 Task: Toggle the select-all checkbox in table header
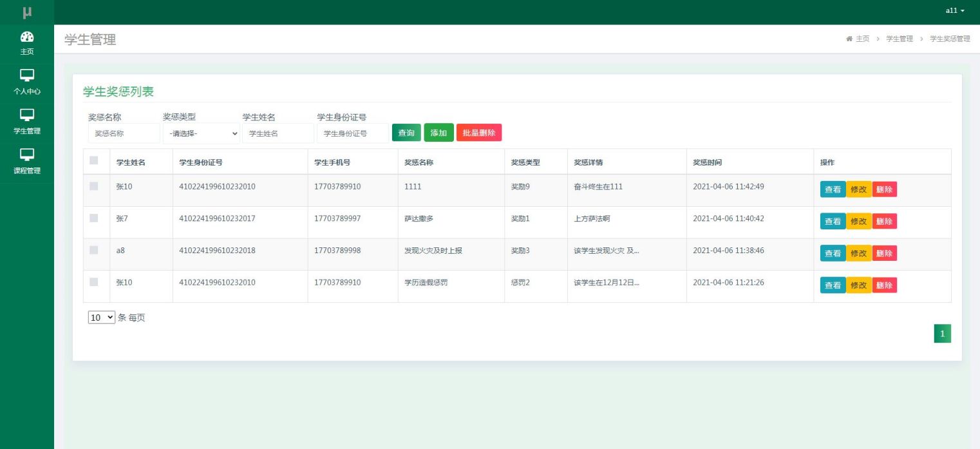click(x=94, y=160)
